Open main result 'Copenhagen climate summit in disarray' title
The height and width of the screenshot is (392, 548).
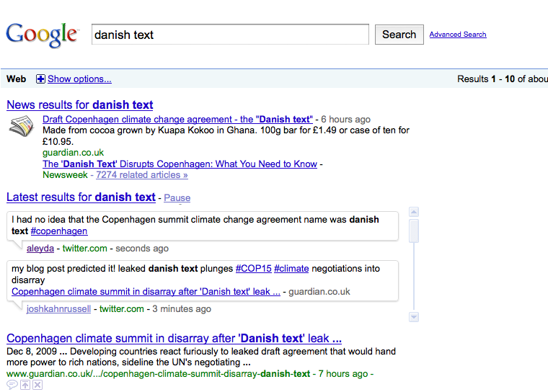point(174,338)
